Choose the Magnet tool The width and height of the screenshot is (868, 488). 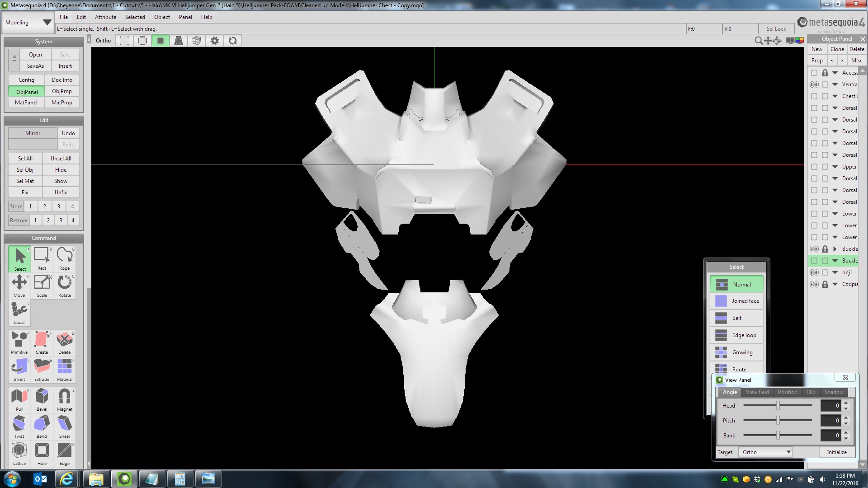click(x=65, y=399)
